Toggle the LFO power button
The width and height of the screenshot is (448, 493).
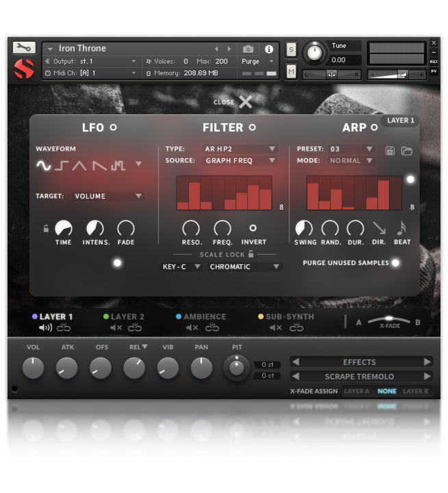tap(113, 127)
